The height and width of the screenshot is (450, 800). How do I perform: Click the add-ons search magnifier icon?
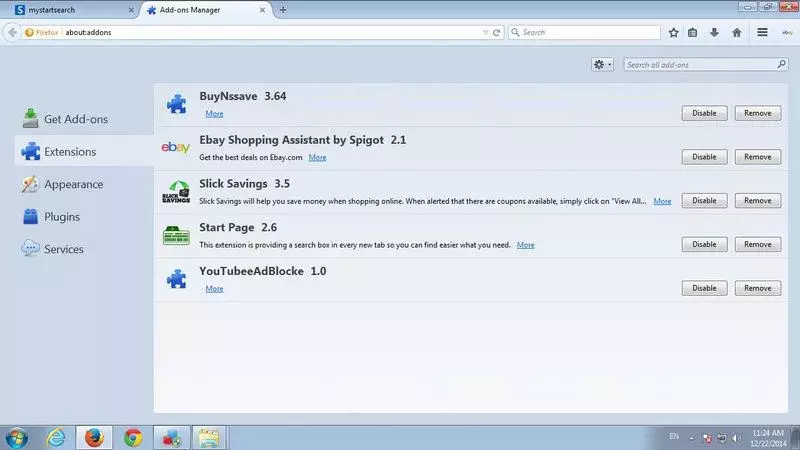click(x=782, y=64)
